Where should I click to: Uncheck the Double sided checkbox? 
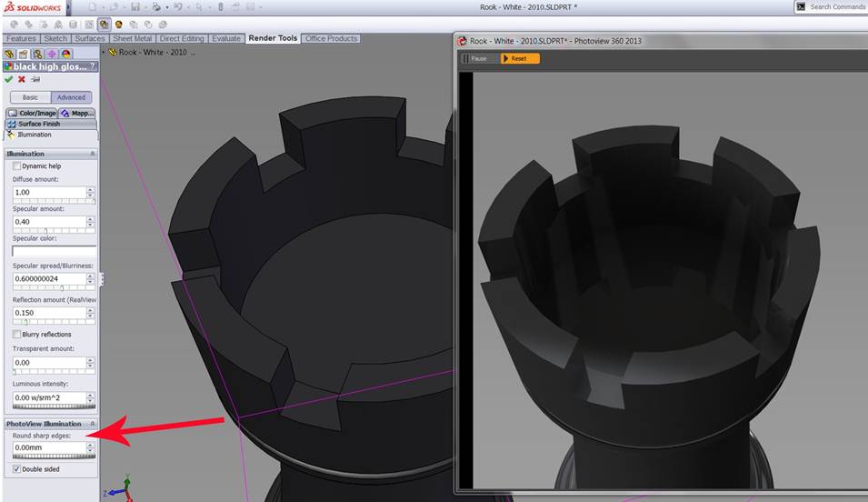(16, 469)
